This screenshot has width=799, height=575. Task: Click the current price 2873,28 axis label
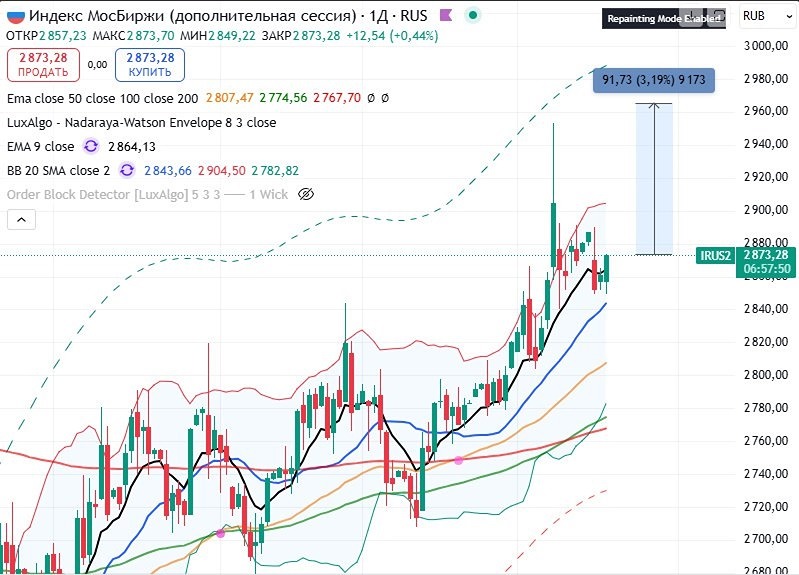(x=766, y=255)
